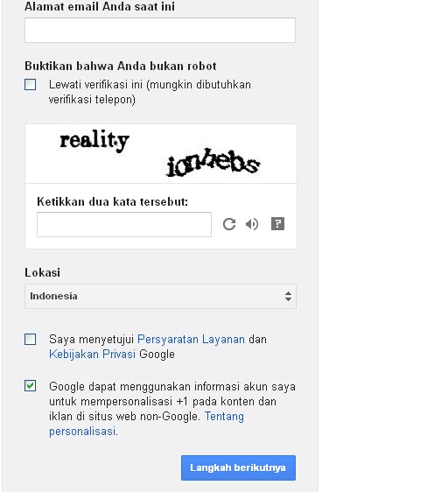Refresh the captcha words

point(229,224)
